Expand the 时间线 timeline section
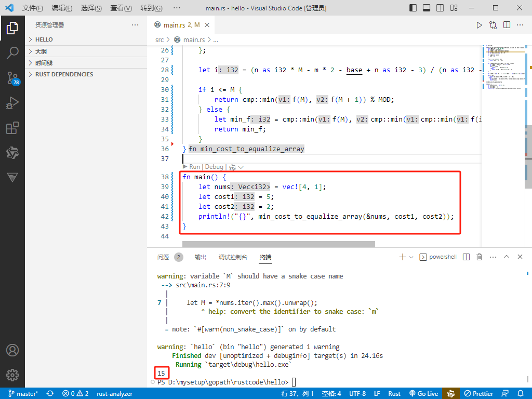The image size is (532, 399). (x=86, y=63)
